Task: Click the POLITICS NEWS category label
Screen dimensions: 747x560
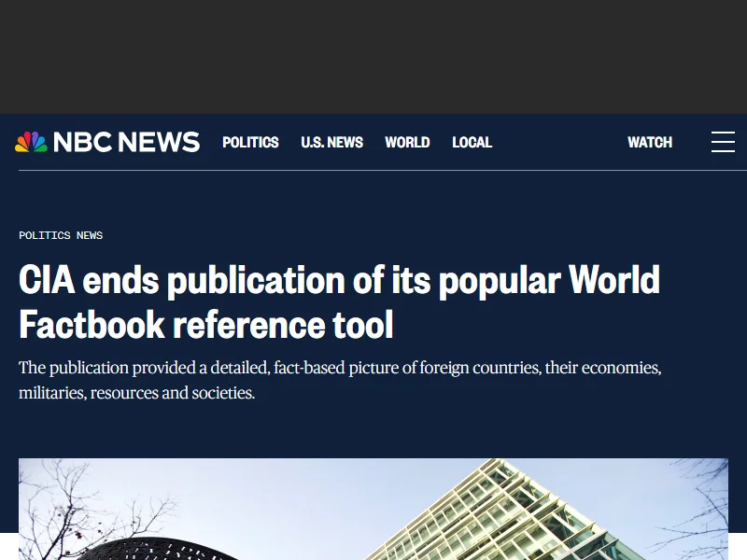Action: coord(61,235)
